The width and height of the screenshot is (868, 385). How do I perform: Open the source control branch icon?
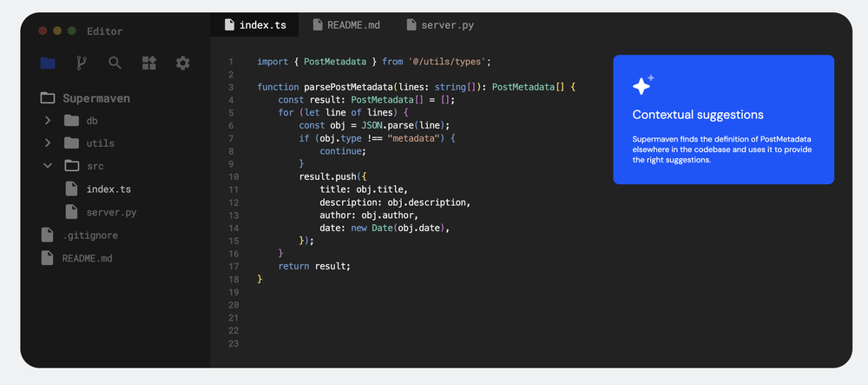[x=82, y=63]
